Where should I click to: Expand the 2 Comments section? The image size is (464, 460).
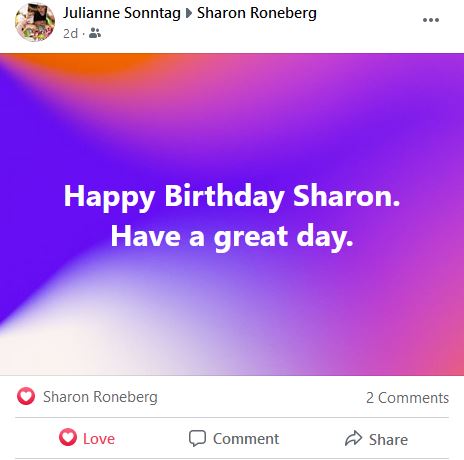coord(407,398)
